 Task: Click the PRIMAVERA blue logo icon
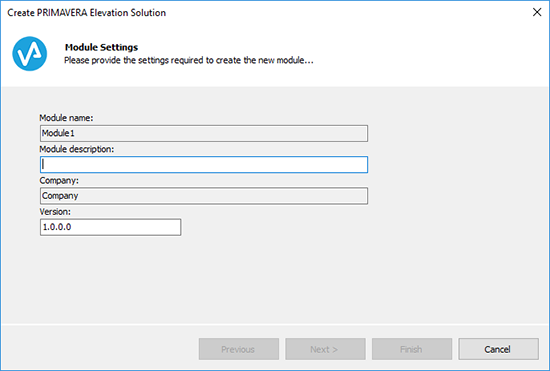pos(29,54)
